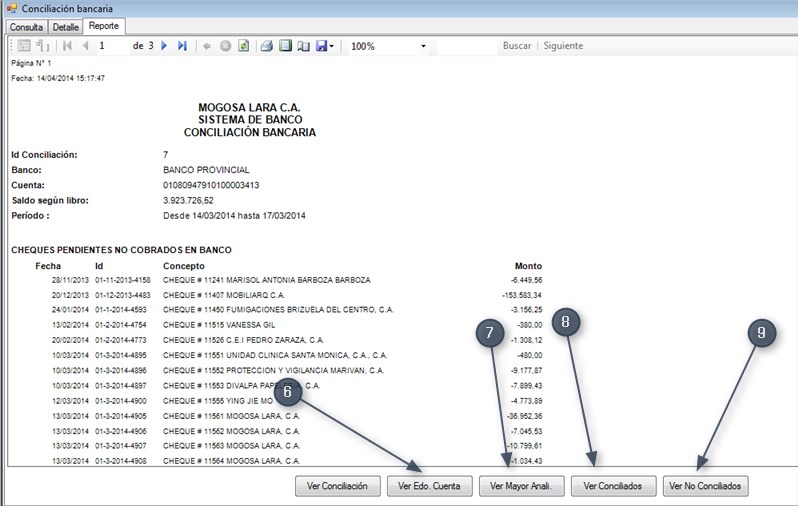Click amount -36.952,36
Screen dimensions: 798x506
click(525, 416)
